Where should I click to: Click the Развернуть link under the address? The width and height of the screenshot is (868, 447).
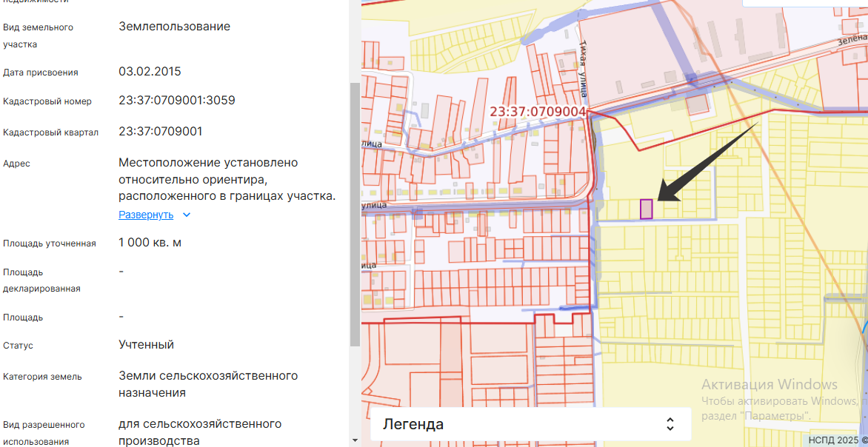[x=146, y=215]
